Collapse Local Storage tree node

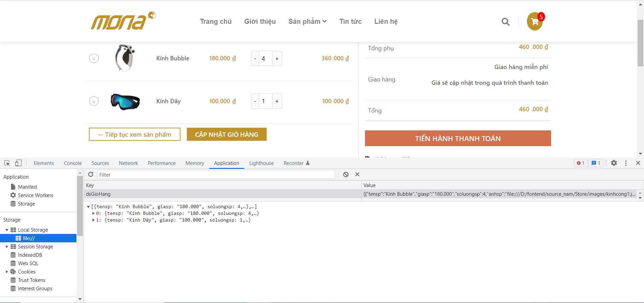7,230
